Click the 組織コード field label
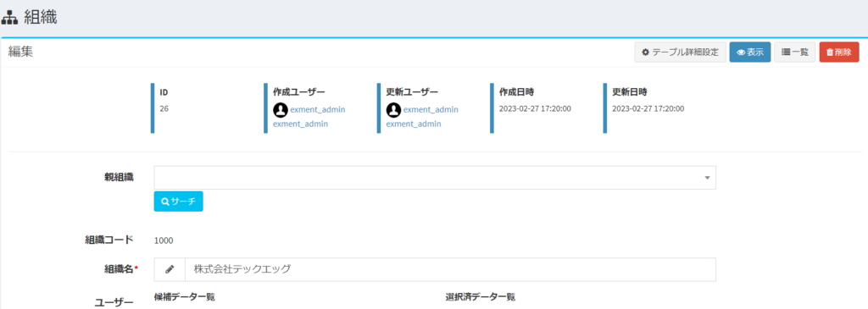Screen dimensions: 868x309 [x=109, y=240]
